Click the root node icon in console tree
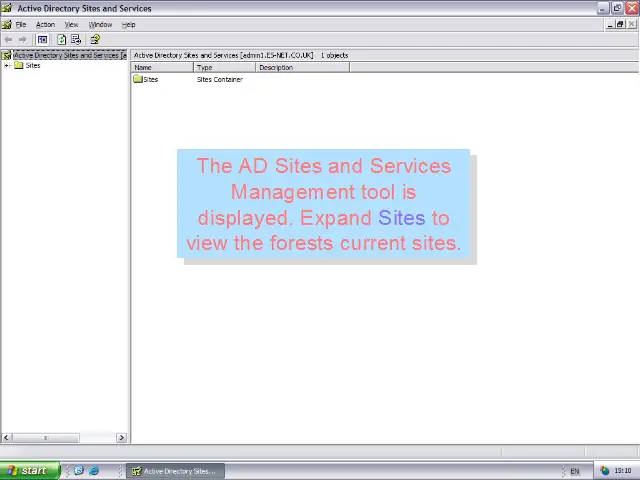The height and width of the screenshot is (480, 640). (7, 55)
